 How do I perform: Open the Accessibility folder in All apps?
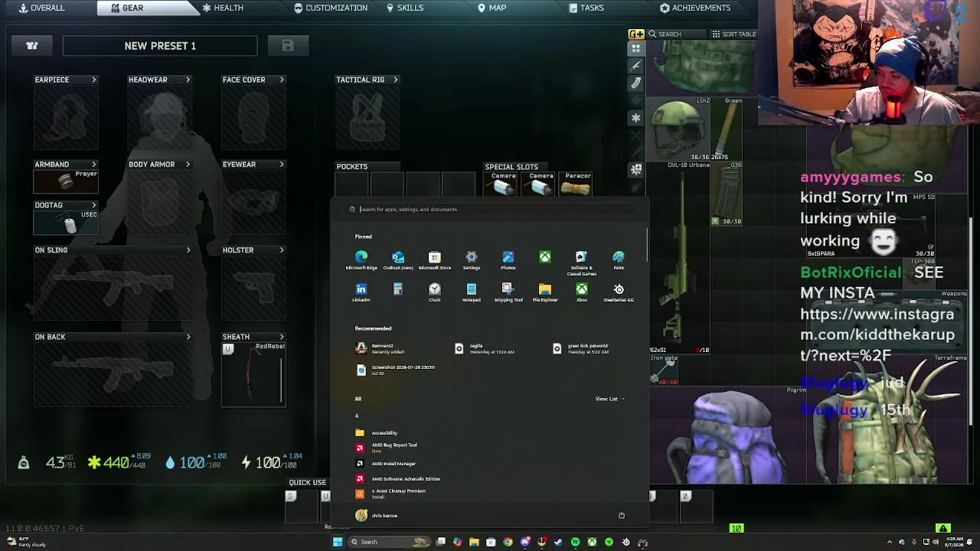pyautogui.click(x=377, y=433)
